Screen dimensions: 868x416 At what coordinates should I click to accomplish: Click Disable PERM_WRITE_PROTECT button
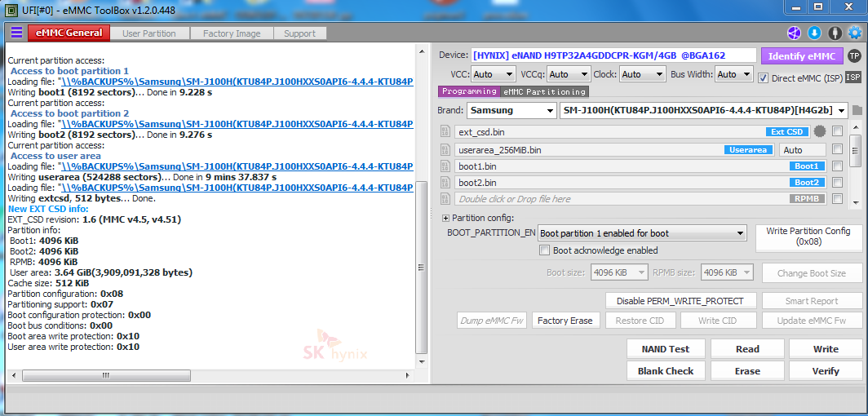tap(680, 301)
